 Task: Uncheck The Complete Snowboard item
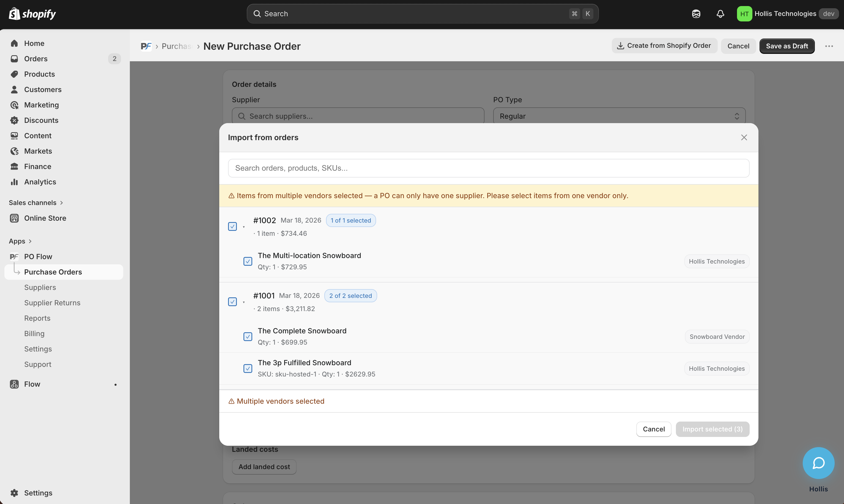248,337
